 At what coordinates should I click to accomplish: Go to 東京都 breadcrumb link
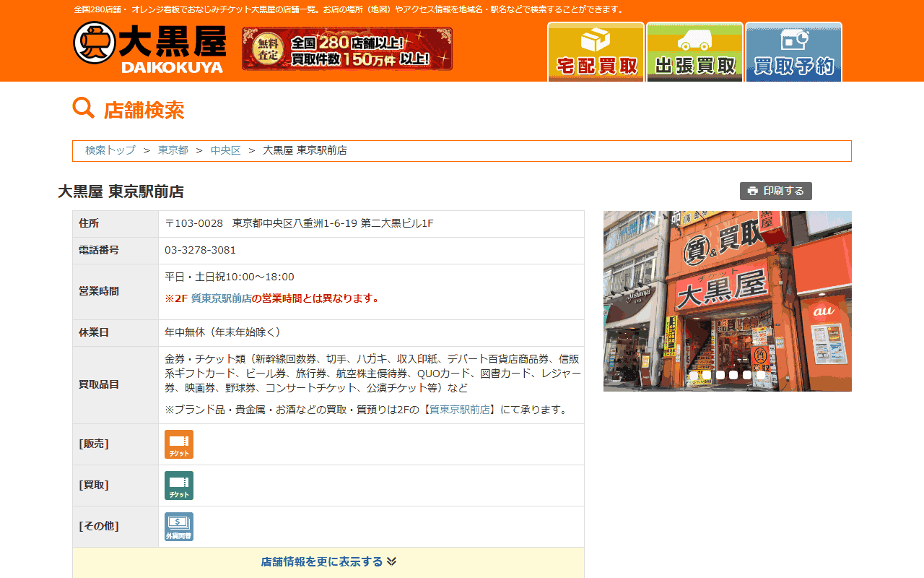[x=173, y=150]
